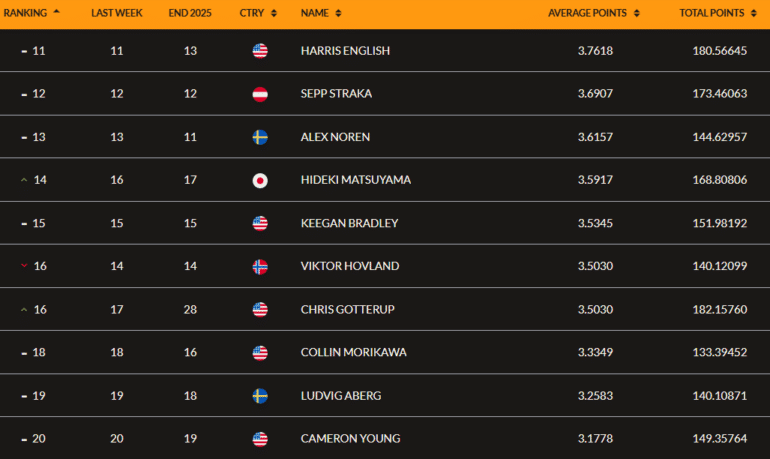Click the USA flag beside Harris English
Screen dimensions: 770x459
tap(260, 51)
